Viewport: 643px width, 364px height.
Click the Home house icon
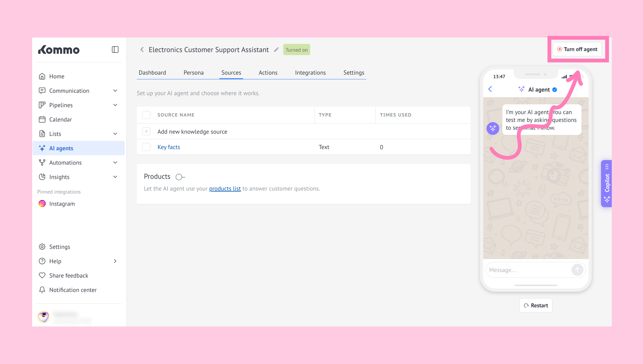[42, 76]
